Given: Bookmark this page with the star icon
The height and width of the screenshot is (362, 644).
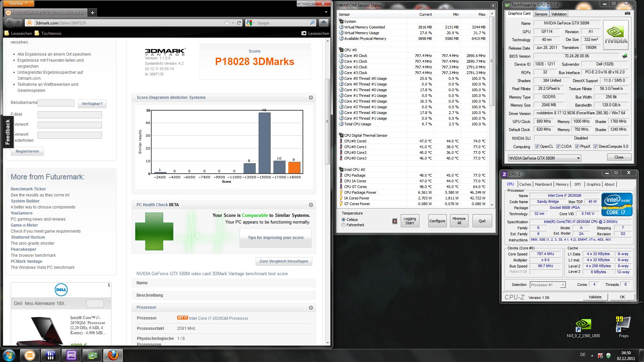Looking at the screenshot, I should [227, 23].
